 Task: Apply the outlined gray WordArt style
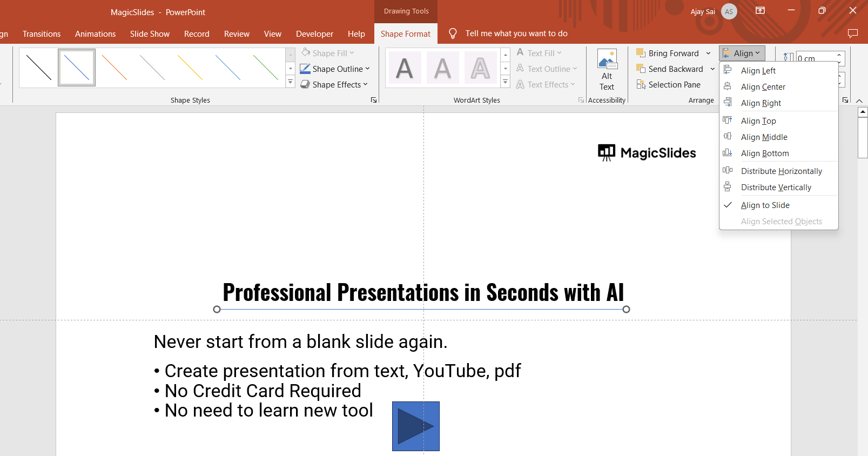point(480,68)
